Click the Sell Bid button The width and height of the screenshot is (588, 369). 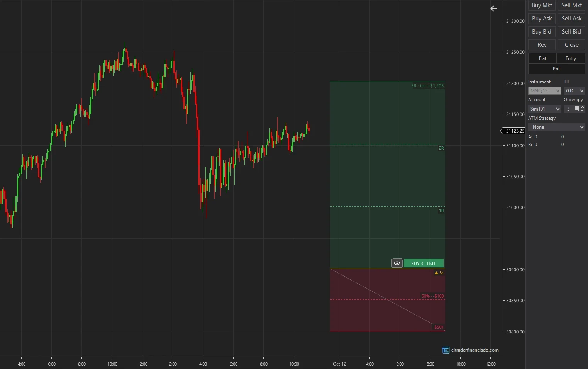pos(571,32)
